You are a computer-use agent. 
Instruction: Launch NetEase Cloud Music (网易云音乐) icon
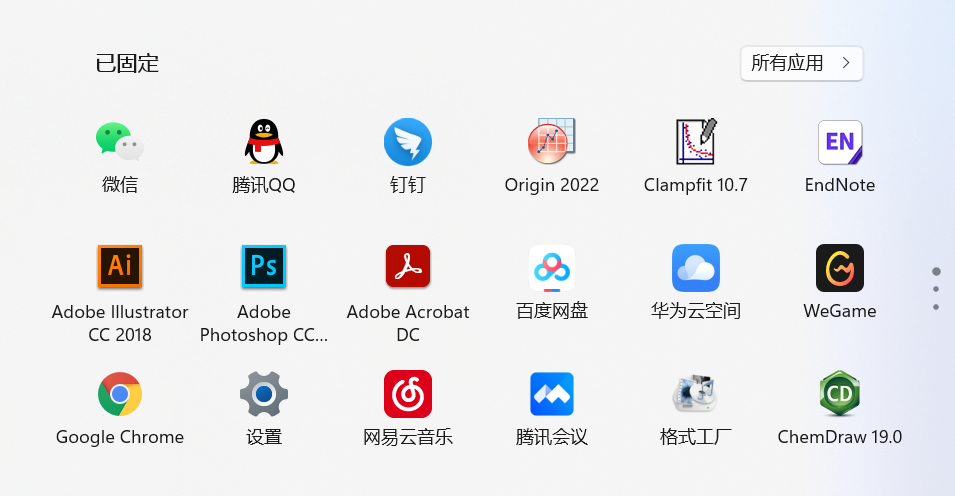click(x=407, y=394)
